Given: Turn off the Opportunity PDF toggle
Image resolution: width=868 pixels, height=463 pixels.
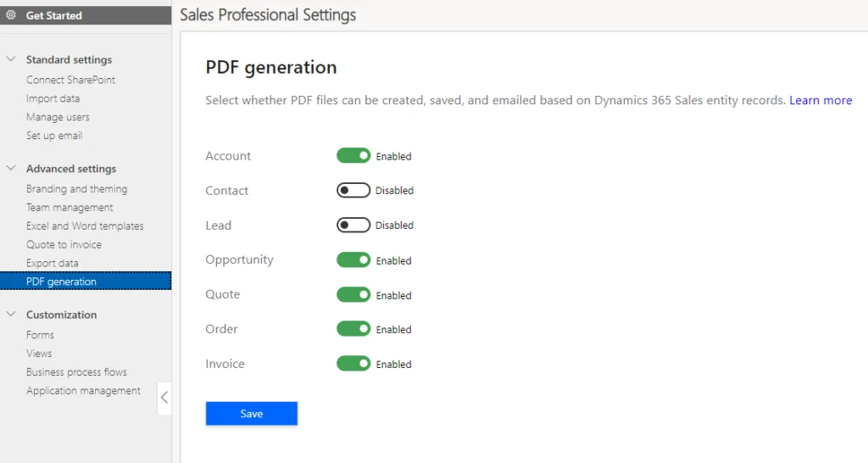Looking at the screenshot, I should (x=353, y=259).
